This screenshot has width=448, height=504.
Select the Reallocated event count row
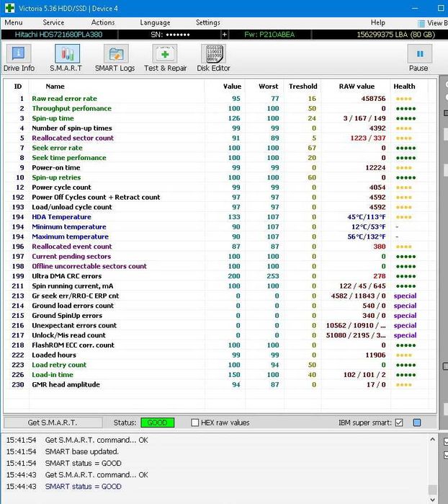pos(220,247)
